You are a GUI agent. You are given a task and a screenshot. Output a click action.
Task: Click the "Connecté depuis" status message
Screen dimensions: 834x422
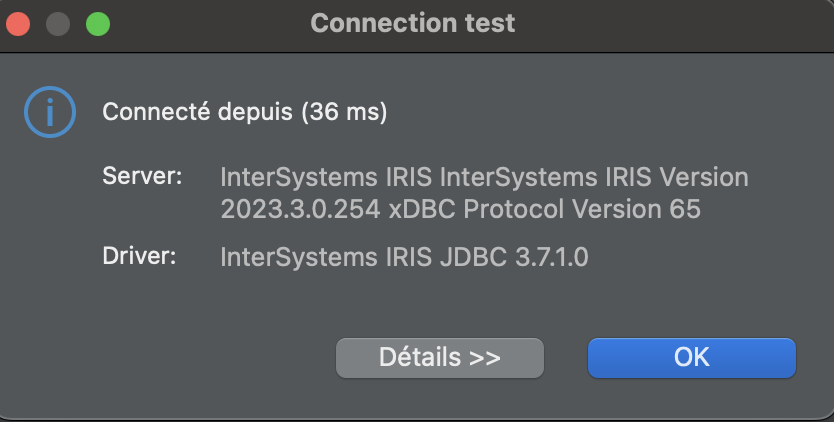(199, 111)
